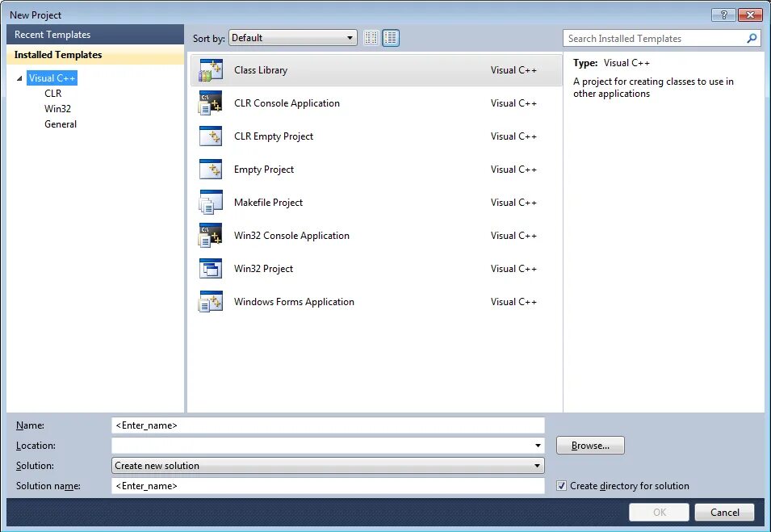Click the Win32 Project template icon
This screenshot has width=771, height=532.
click(x=211, y=269)
